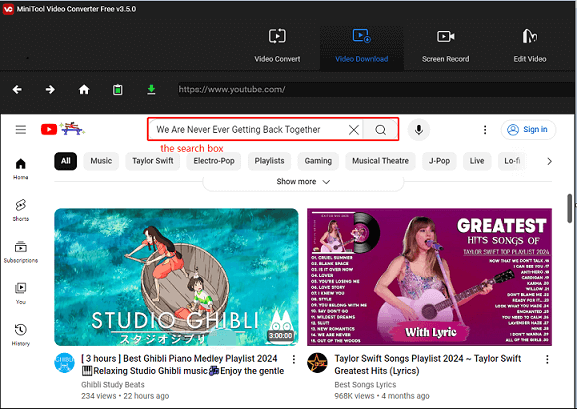The width and height of the screenshot is (577, 409).
Task: Click the Sign in button
Action: click(528, 130)
